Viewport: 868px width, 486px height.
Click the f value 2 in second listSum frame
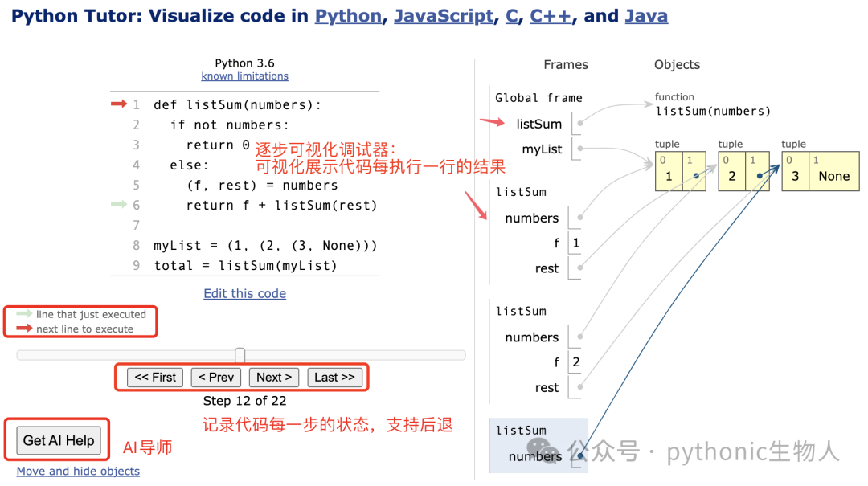point(575,362)
